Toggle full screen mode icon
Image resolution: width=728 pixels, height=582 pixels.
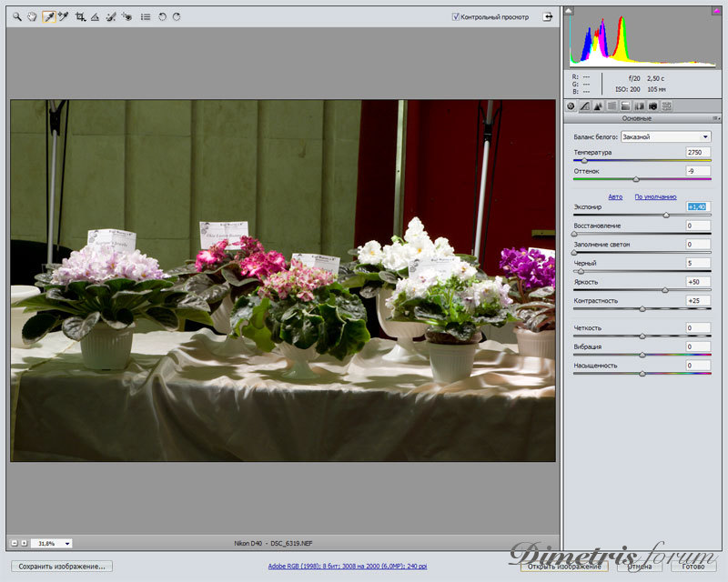point(548,16)
